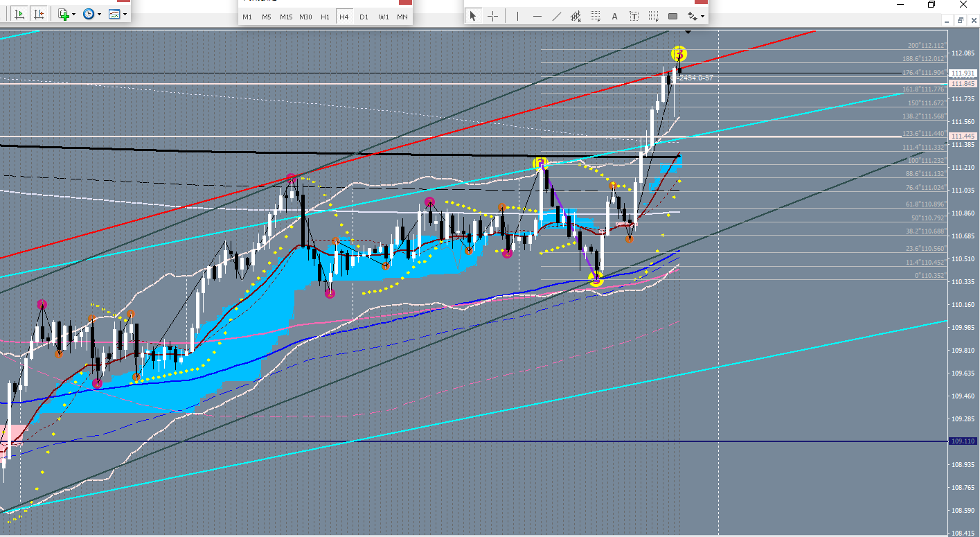Toggle chart auto scroll button

coord(19,13)
